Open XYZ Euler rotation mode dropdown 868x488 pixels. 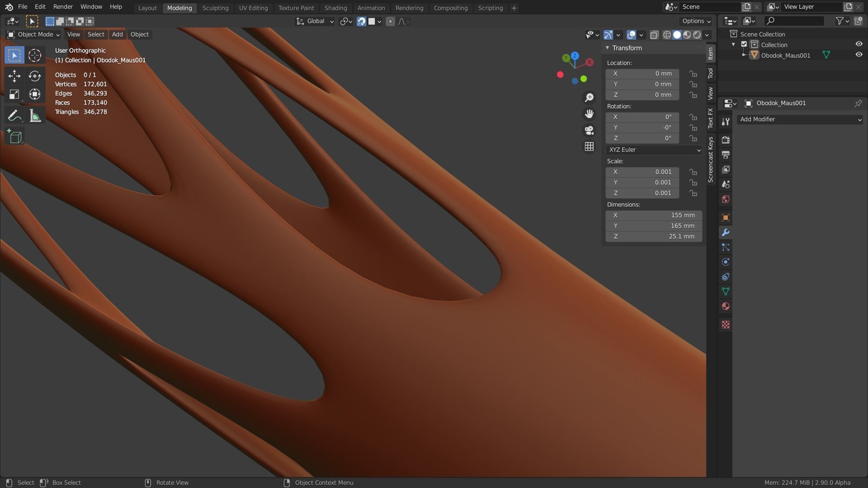[x=654, y=150]
